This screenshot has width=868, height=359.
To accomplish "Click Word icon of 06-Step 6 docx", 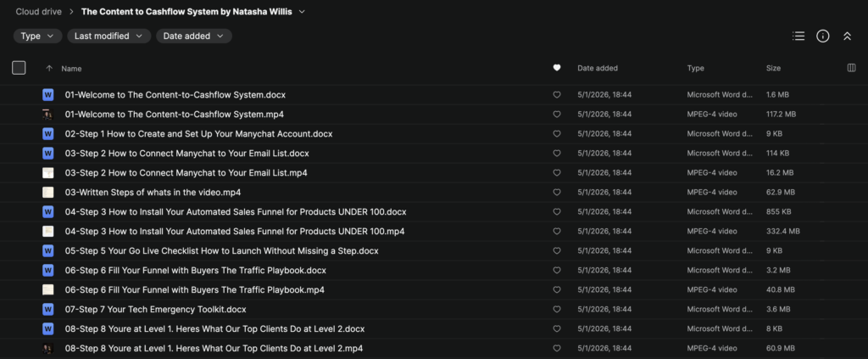I will [48, 271].
